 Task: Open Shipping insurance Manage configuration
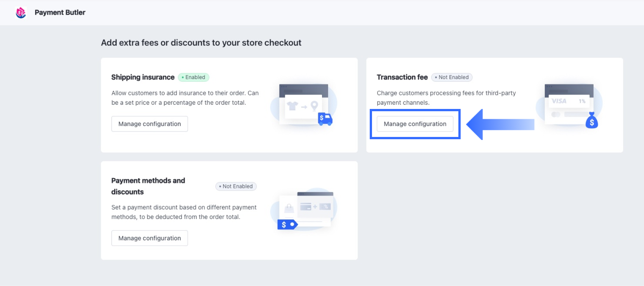(150, 124)
